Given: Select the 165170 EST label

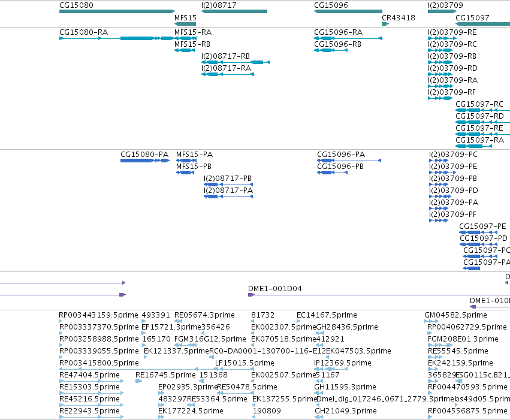Looking at the screenshot, I should (x=156, y=339).
